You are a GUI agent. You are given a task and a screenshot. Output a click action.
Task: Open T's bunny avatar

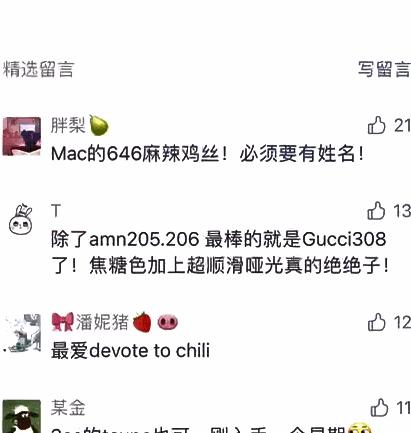coord(21,219)
